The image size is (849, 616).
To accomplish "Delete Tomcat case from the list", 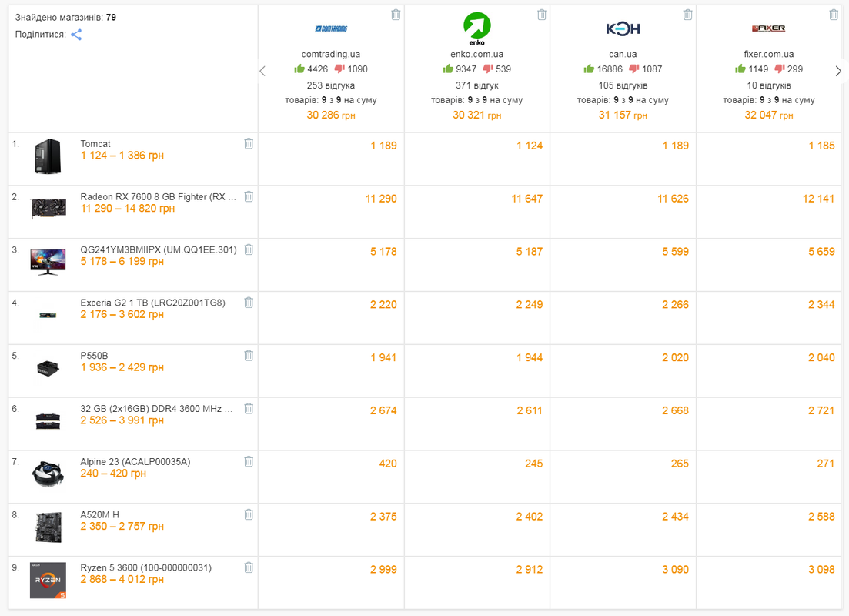I will pyautogui.click(x=249, y=143).
